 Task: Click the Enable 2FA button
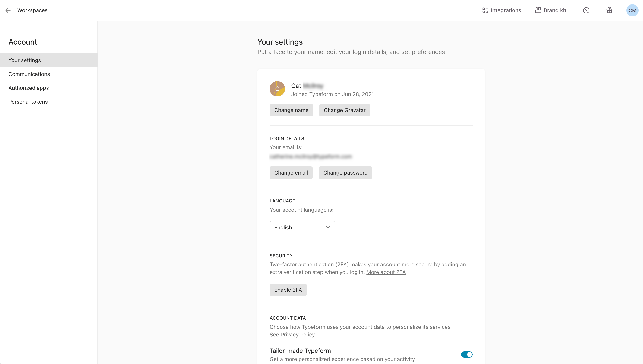pyautogui.click(x=288, y=290)
